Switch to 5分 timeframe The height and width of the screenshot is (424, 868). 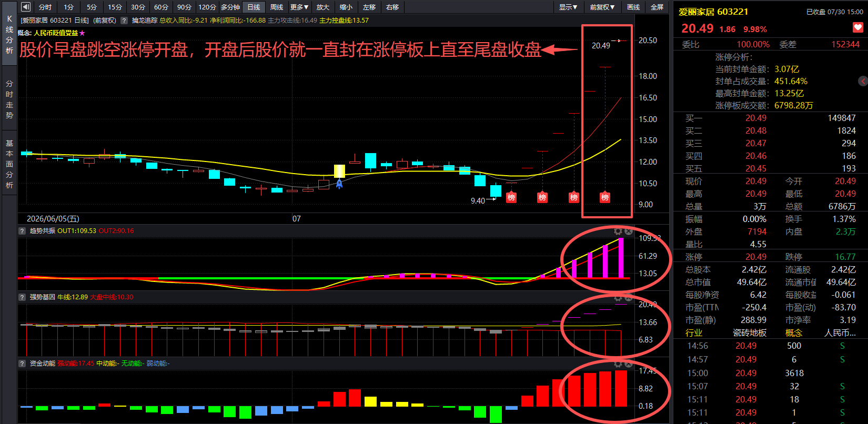coord(92,7)
